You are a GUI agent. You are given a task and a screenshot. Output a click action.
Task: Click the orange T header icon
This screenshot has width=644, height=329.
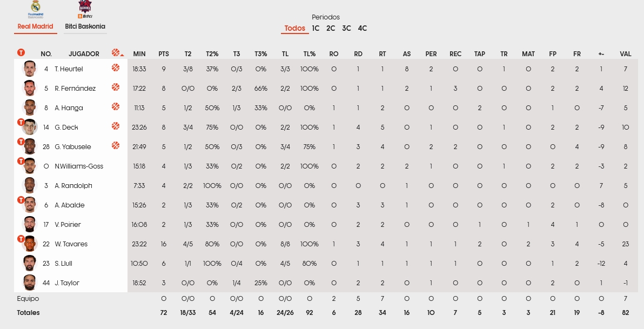pyautogui.click(x=21, y=53)
